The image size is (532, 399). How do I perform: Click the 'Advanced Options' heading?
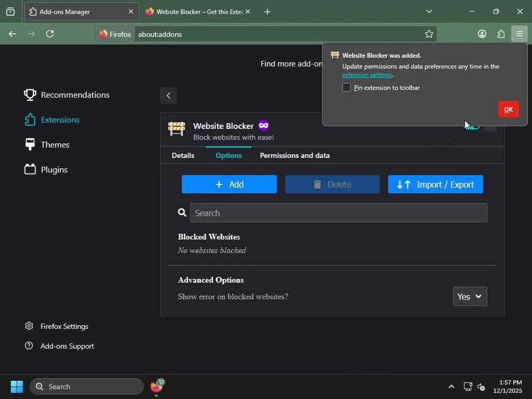tap(211, 280)
